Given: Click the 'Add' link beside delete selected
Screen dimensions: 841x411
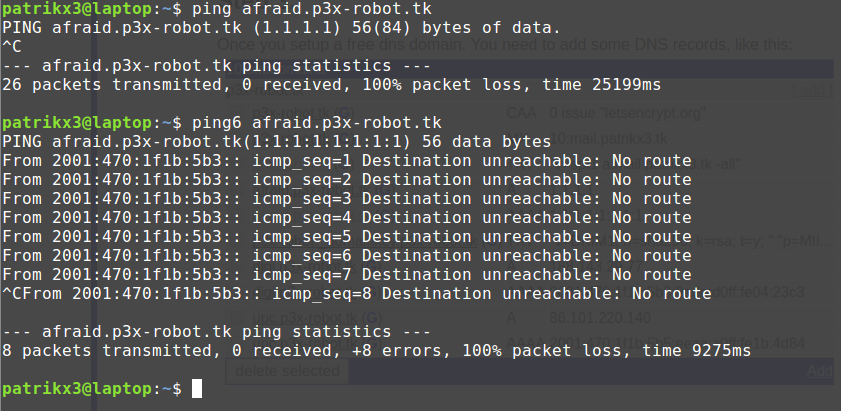Looking at the screenshot, I should click(x=820, y=371).
